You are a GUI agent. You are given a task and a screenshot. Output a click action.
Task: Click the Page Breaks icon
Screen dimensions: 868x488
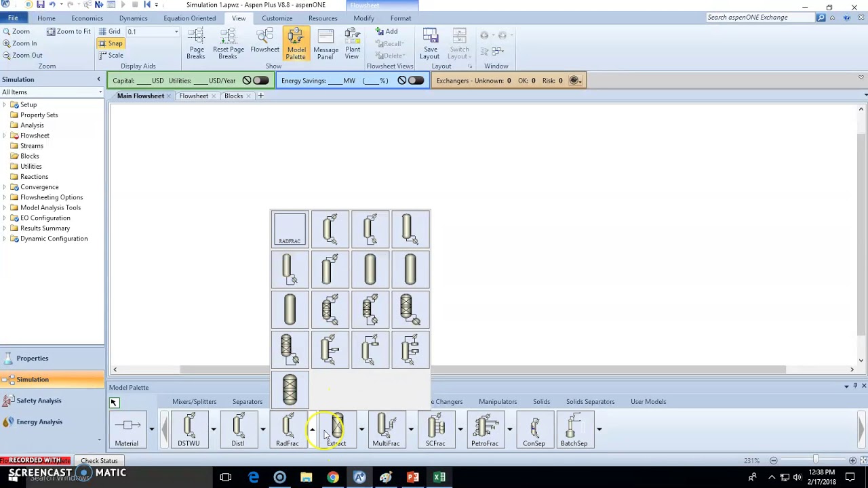[196, 44]
